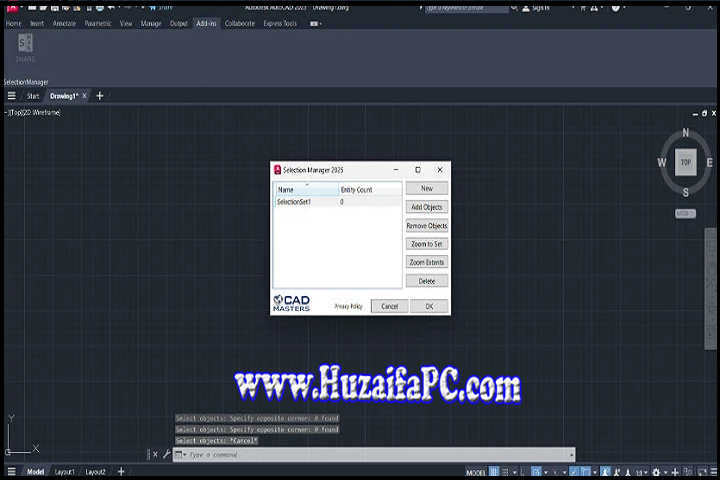The image size is (720, 480).
Task: Open workspace switching dropdown arrow
Action: [665, 472]
